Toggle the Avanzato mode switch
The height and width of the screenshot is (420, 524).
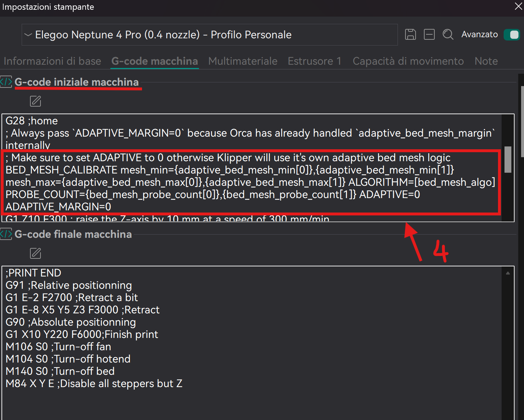tap(512, 35)
